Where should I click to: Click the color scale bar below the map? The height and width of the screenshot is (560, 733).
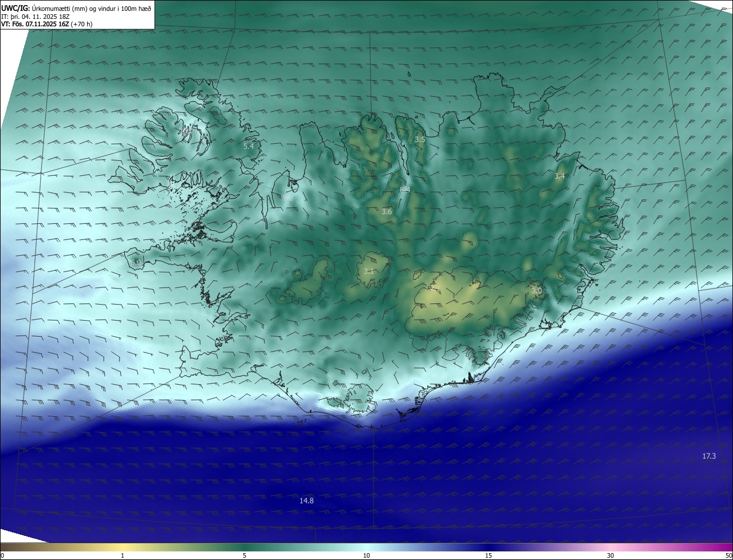[x=366, y=547]
